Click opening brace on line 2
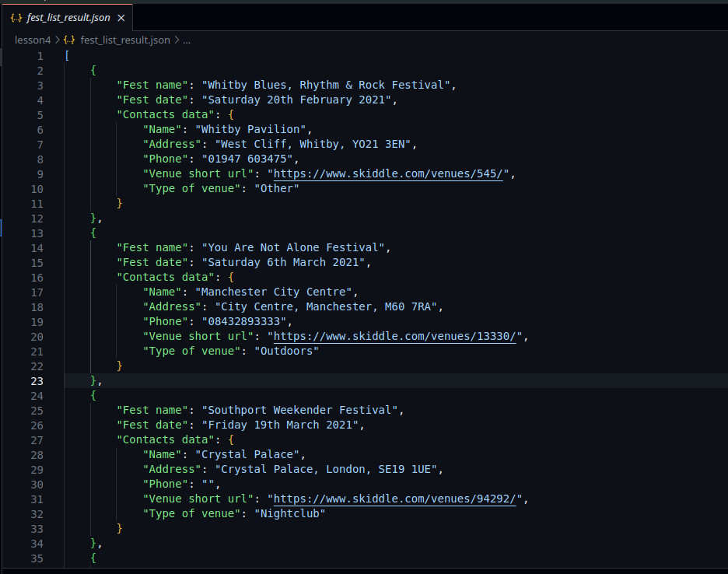Screen dimensions: 728x574 point(93,70)
